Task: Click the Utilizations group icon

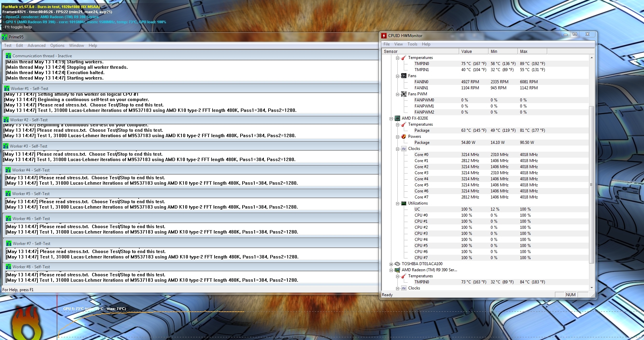Action: pyautogui.click(x=404, y=203)
